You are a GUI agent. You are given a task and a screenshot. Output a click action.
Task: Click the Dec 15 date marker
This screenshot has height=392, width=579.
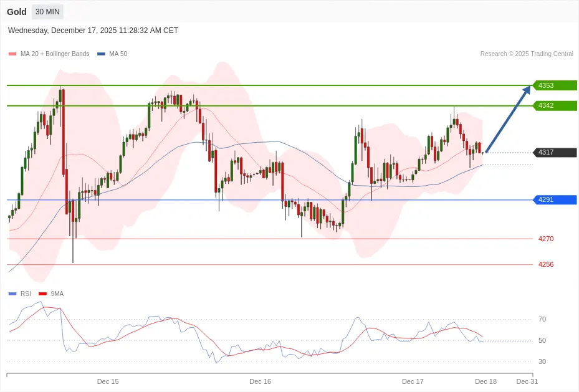(x=108, y=381)
